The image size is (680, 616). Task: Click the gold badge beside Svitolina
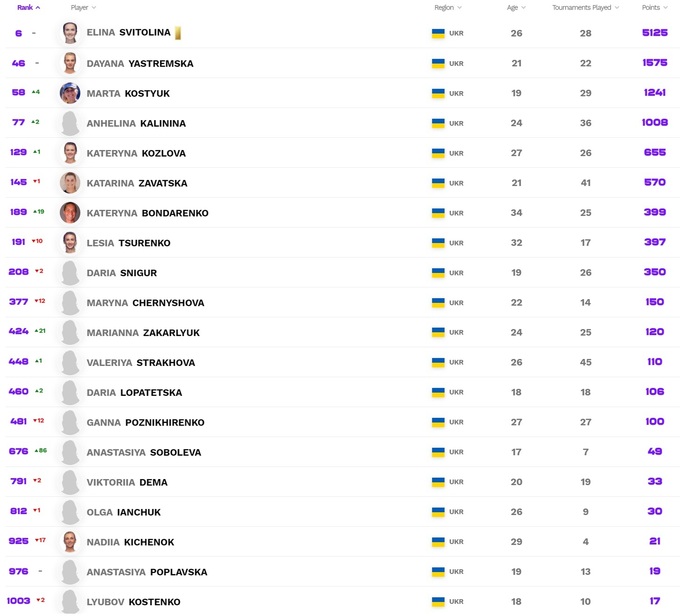point(178,33)
